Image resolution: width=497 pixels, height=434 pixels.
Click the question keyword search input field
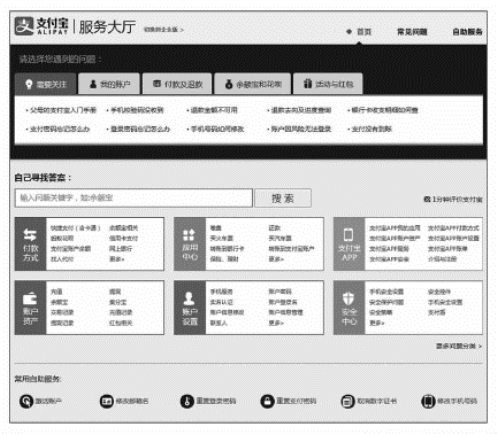134,198
